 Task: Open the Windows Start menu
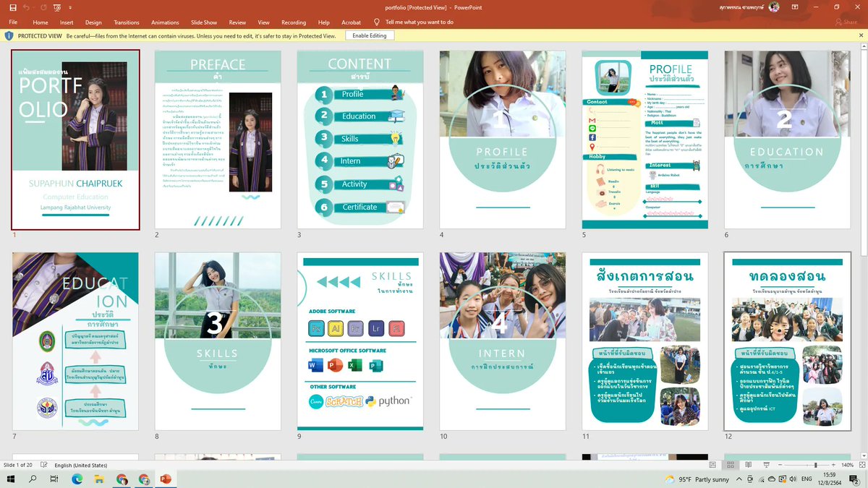[x=12, y=479]
